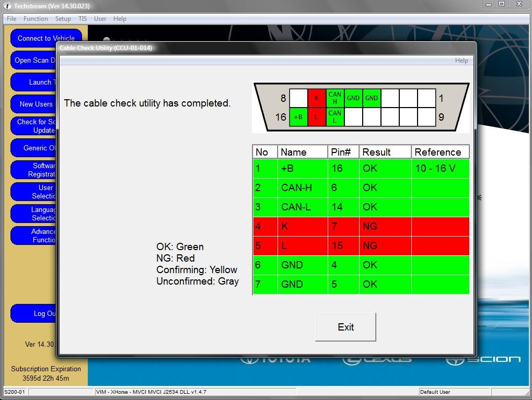Viewport: 532px width, 400px height.
Task: Click the New Users button
Action: 33,104
